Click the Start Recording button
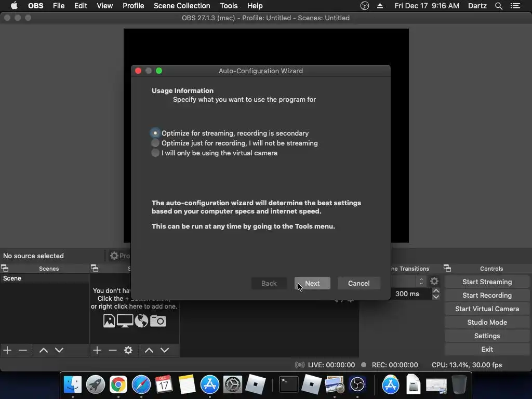 [x=487, y=295]
